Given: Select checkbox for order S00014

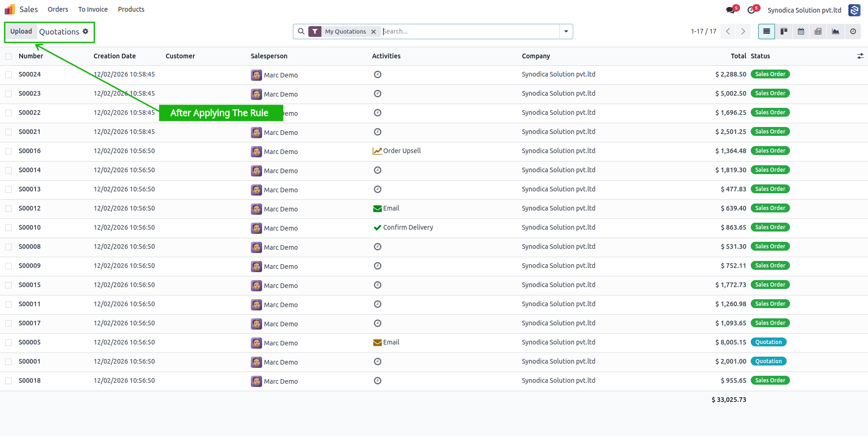Looking at the screenshot, I should coord(8,170).
